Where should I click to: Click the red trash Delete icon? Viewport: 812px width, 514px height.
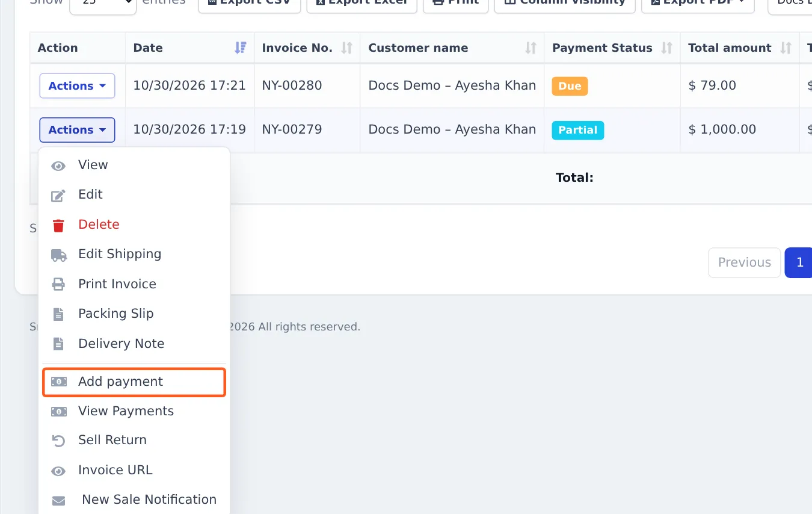[58, 225]
